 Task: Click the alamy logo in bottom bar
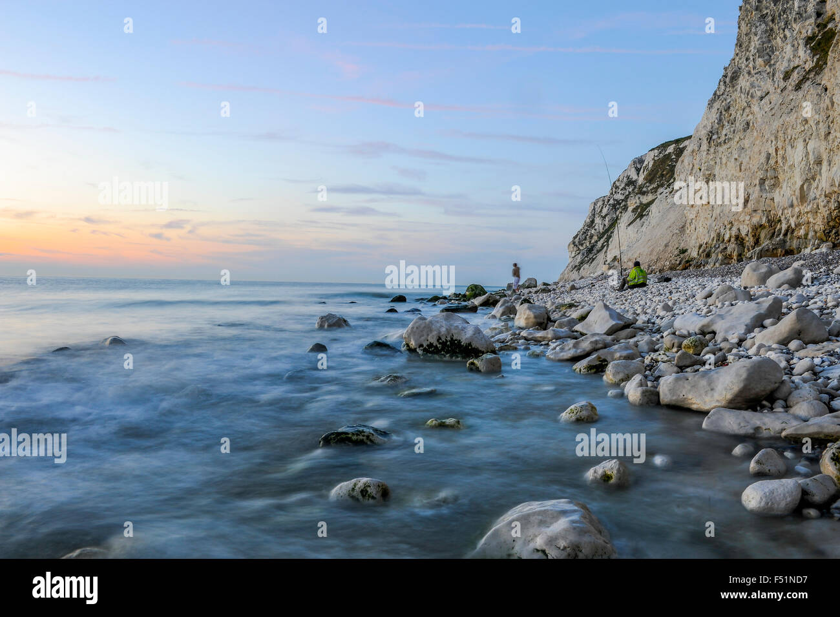[x=65, y=588]
